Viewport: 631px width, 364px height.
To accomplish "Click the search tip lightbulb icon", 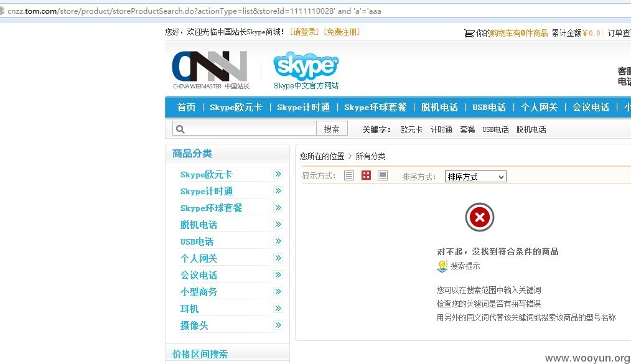I will click(442, 266).
